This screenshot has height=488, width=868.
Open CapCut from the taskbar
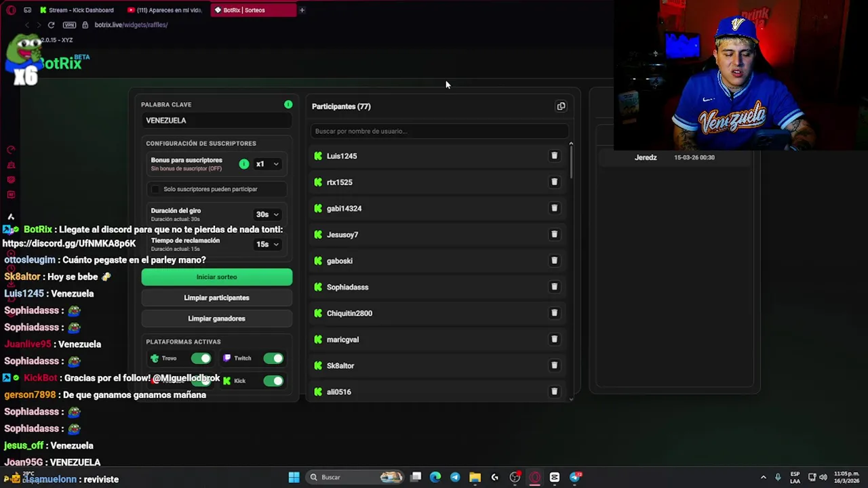click(555, 477)
